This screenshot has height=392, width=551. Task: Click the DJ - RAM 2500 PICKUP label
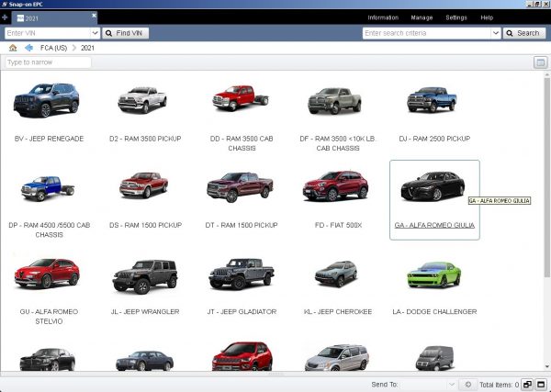point(434,139)
